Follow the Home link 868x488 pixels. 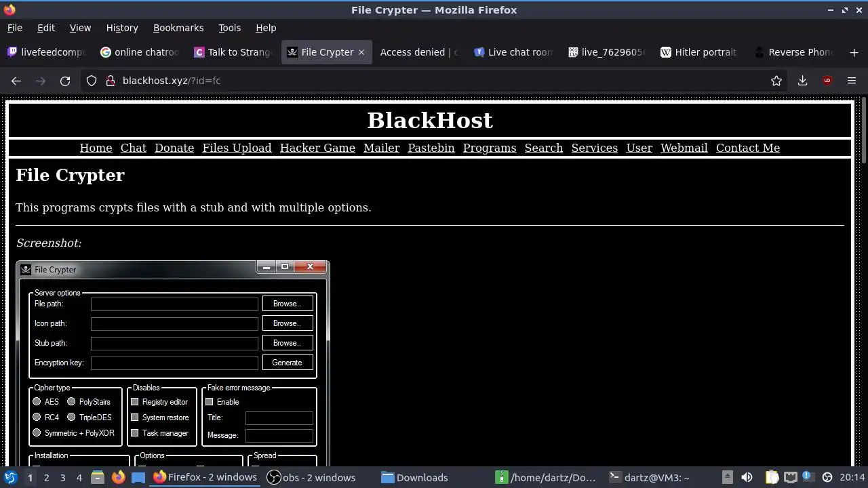(96, 148)
